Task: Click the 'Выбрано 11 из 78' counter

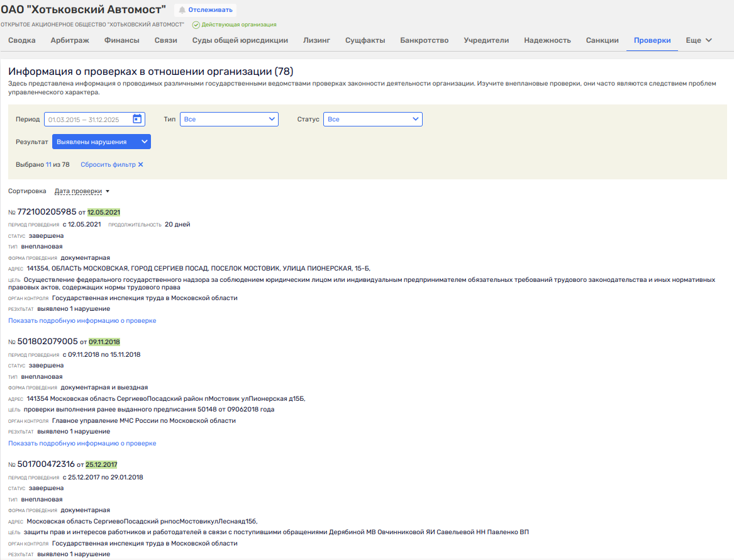Action: 43,164
